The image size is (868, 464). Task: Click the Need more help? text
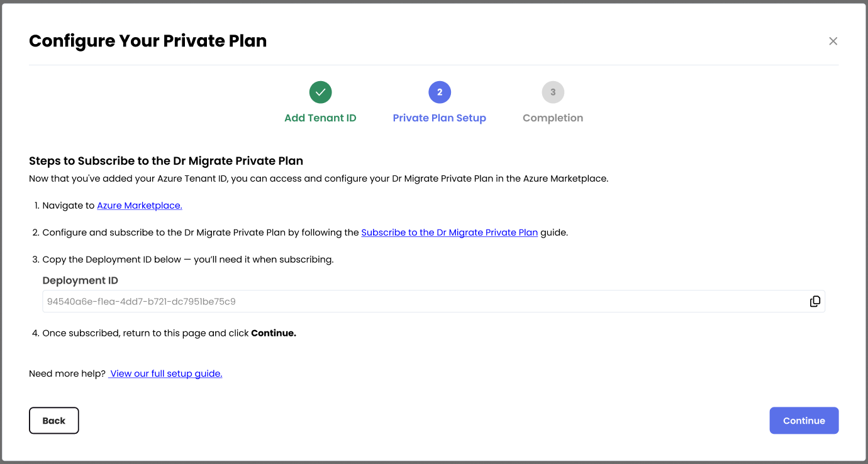coord(67,373)
